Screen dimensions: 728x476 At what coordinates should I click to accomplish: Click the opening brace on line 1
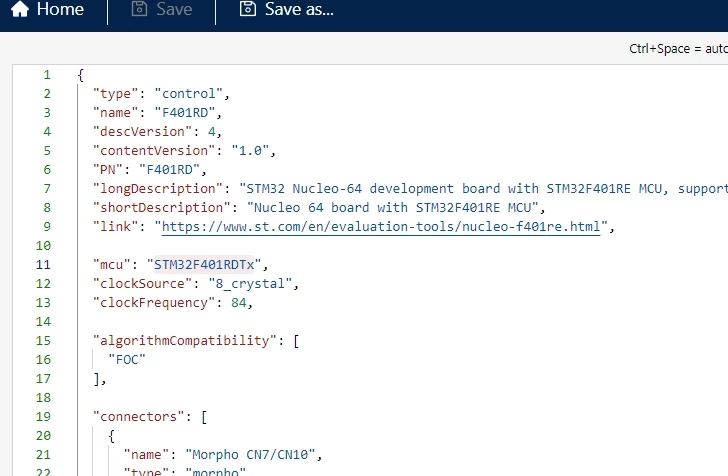(81, 75)
